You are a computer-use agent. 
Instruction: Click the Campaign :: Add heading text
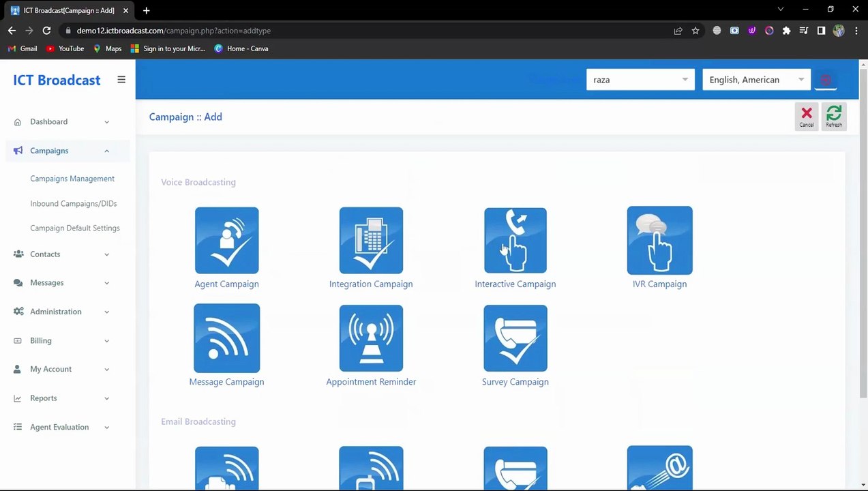click(185, 117)
